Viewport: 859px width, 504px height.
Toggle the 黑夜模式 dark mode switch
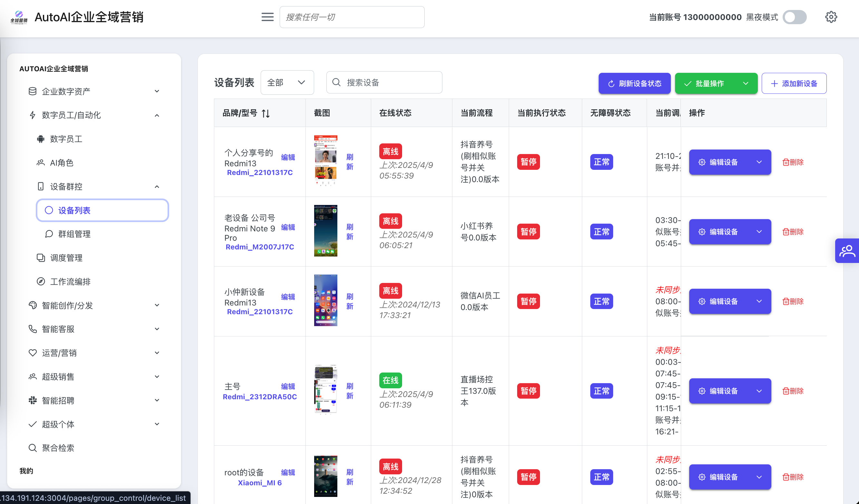[795, 17]
